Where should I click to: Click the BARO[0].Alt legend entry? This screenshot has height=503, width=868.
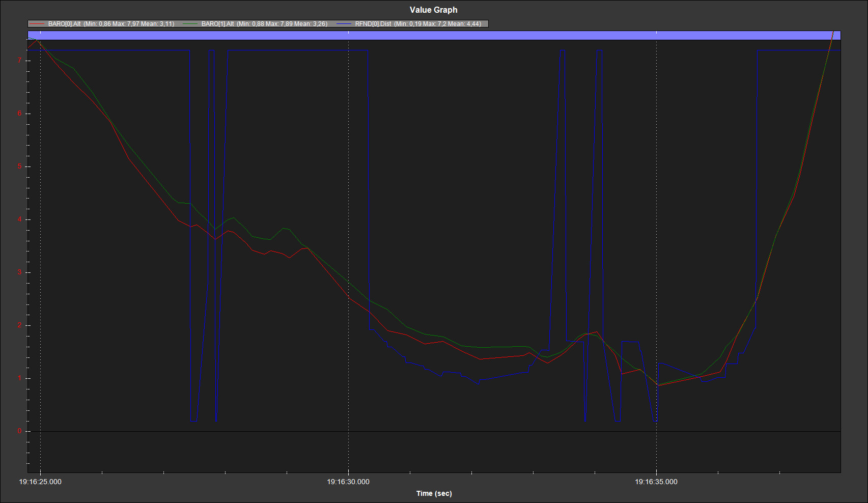102,24
